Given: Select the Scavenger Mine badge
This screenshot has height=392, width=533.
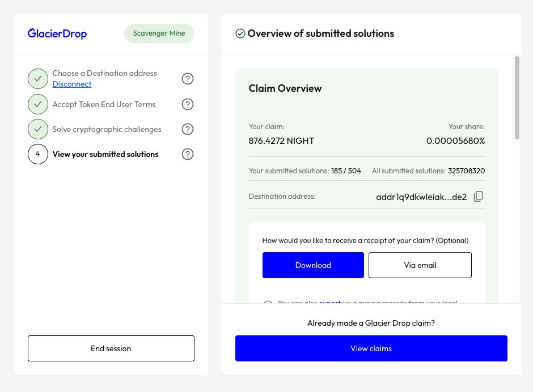Looking at the screenshot, I should 159,33.
